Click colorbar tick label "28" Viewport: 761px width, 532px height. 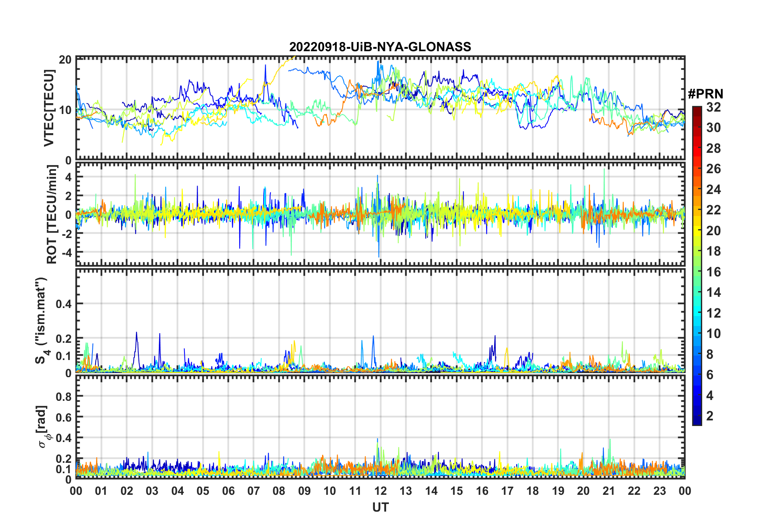coord(713,148)
